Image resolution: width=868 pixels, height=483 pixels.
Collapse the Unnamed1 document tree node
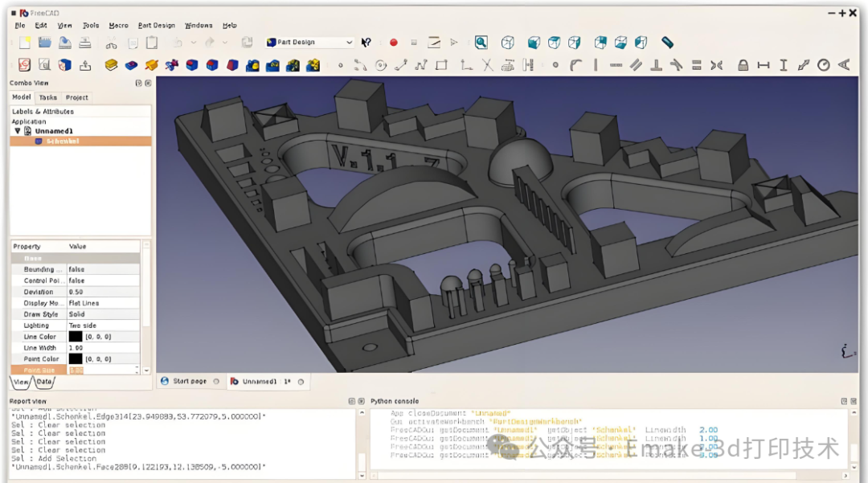click(x=17, y=131)
